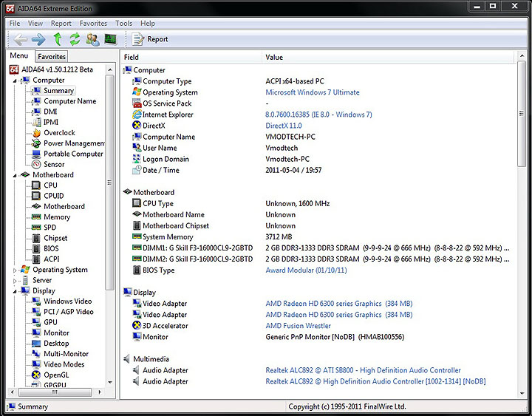The image size is (532, 416).
Task: Click the Microsoft Windows 7 Ultimate link
Action: click(313, 92)
